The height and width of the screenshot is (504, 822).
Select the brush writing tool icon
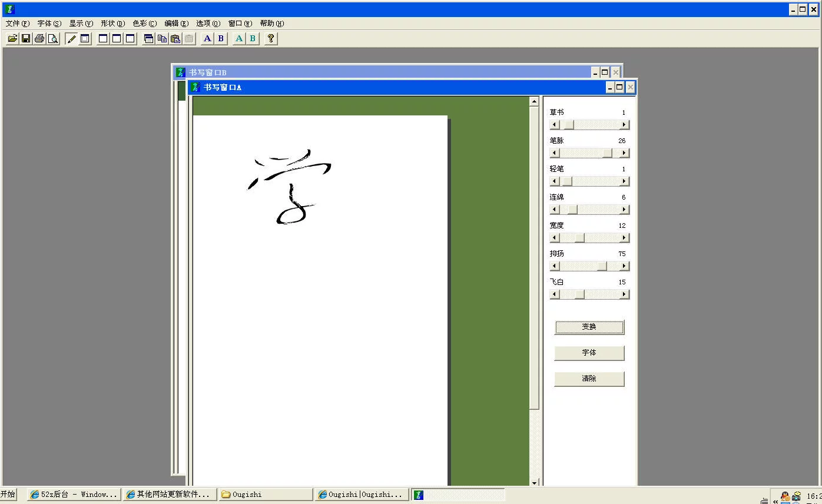pyautogui.click(x=71, y=38)
